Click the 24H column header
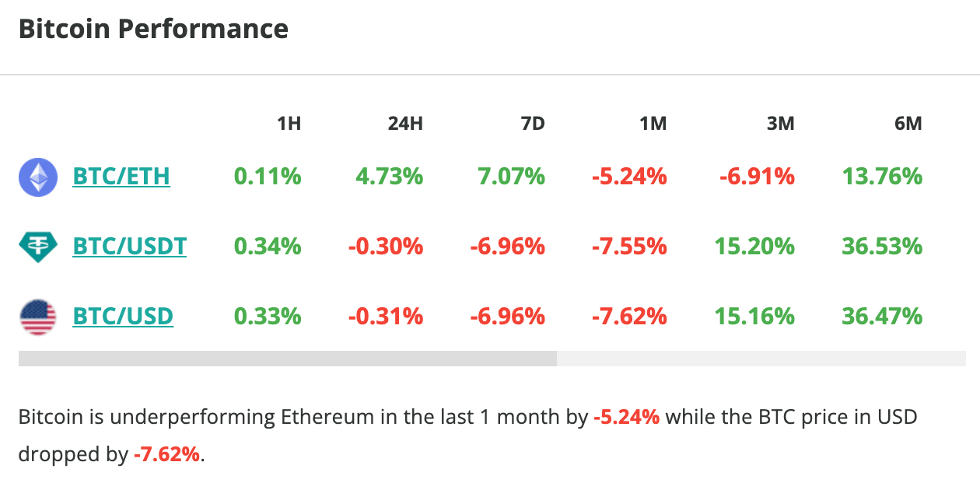The height and width of the screenshot is (497, 980). [405, 124]
